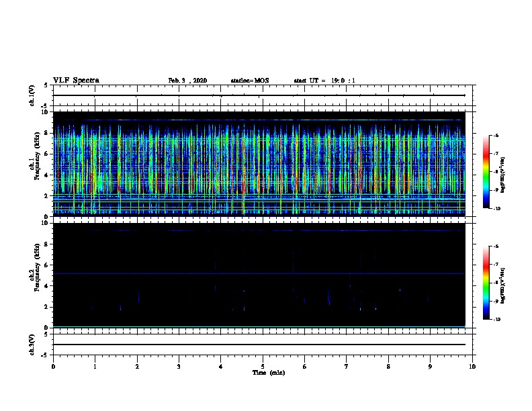Click the blue horizontal line near 5 kHz in ch.2
The width and height of the screenshot is (532, 411).
pos(259,273)
